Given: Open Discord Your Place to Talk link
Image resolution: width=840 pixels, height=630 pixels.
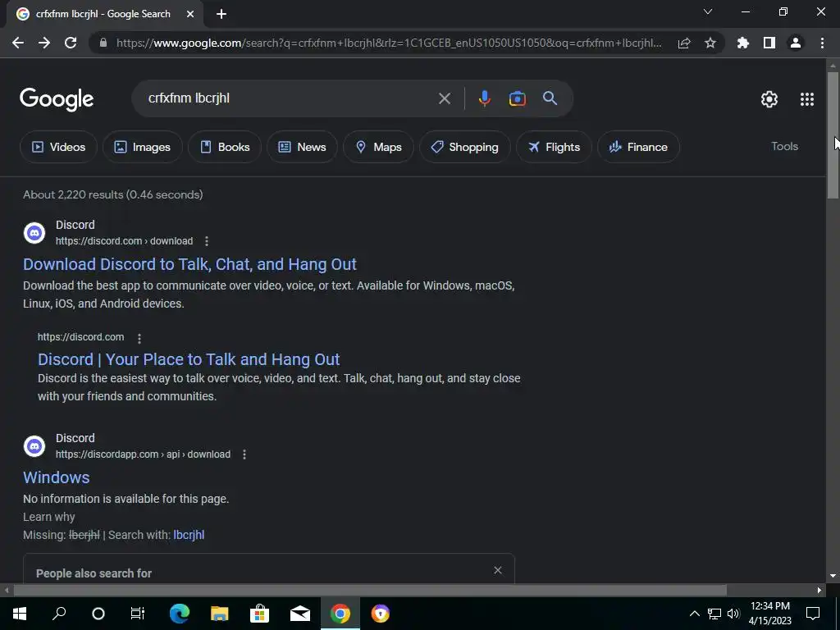Looking at the screenshot, I should click(x=189, y=359).
